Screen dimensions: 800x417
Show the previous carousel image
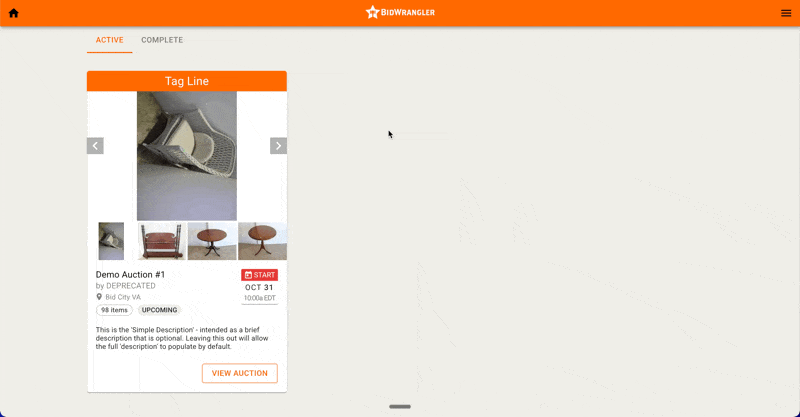95,146
